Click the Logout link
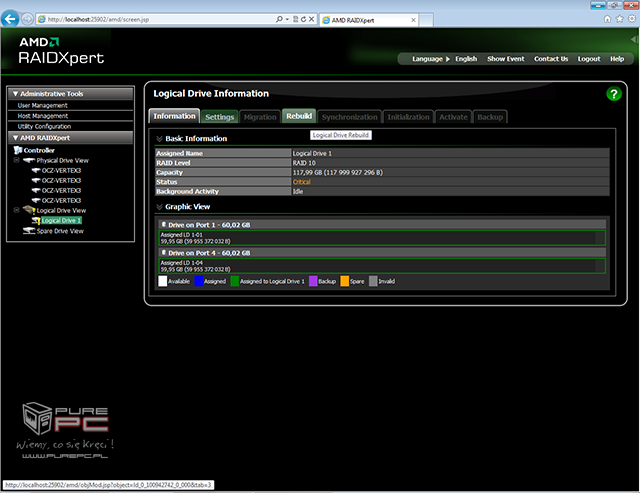The width and height of the screenshot is (640, 493). tap(589, 59)
